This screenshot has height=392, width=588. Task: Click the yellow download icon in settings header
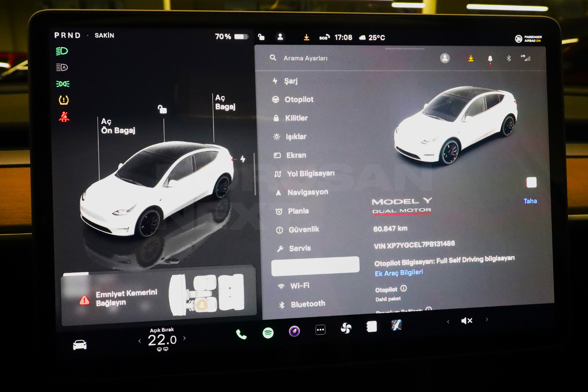click(471, 58)
